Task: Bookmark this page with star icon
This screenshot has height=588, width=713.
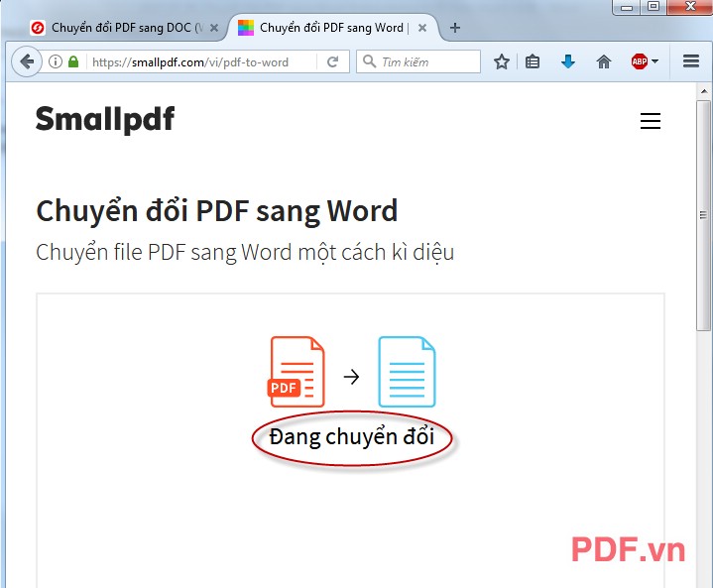Action: coord(502,61)
